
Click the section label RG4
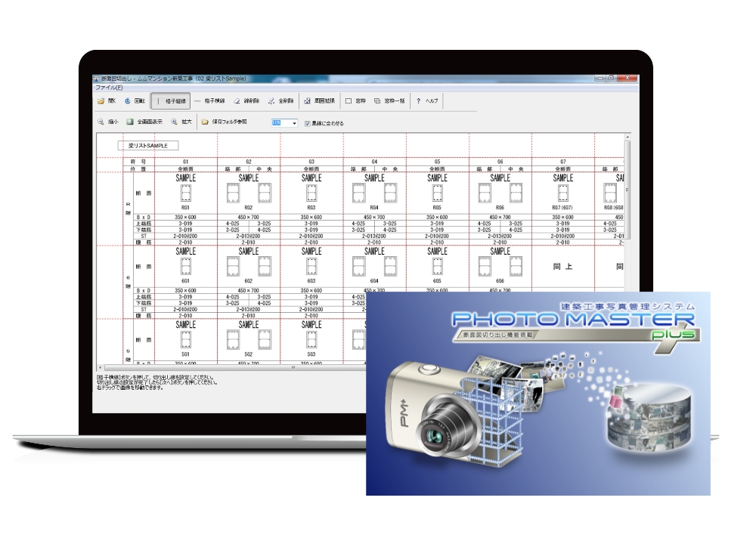[x=375, y=208]
